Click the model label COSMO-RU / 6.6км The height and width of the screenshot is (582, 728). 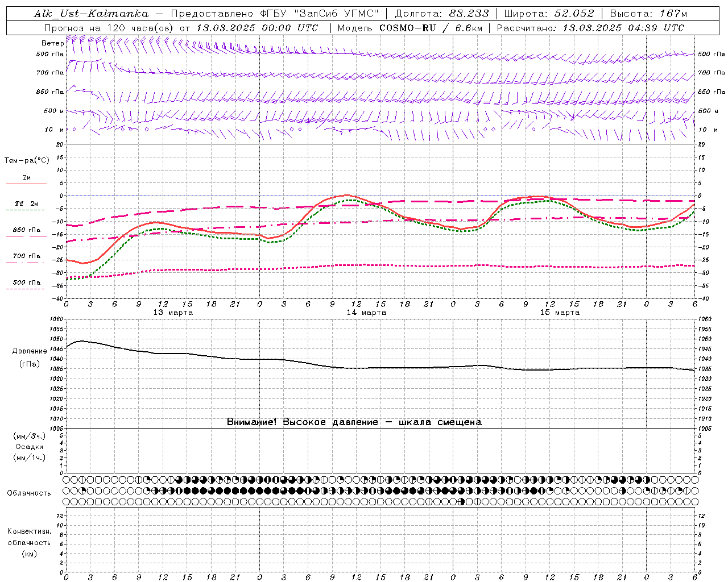[x=431, y=28]
